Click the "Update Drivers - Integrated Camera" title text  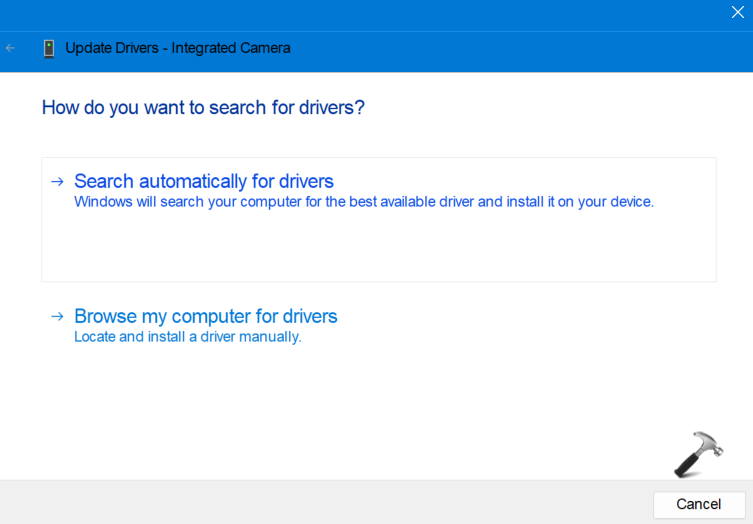point(178,48)
